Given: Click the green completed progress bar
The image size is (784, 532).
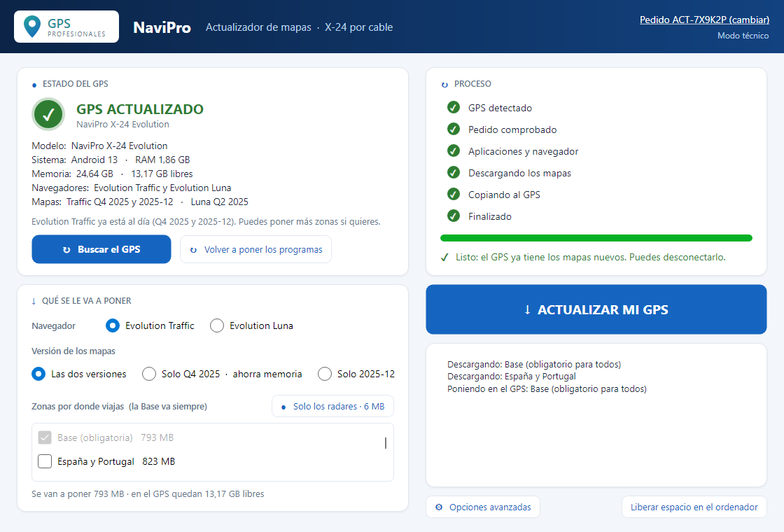Looking at the screenshot, I should click(x=596, y=238).
